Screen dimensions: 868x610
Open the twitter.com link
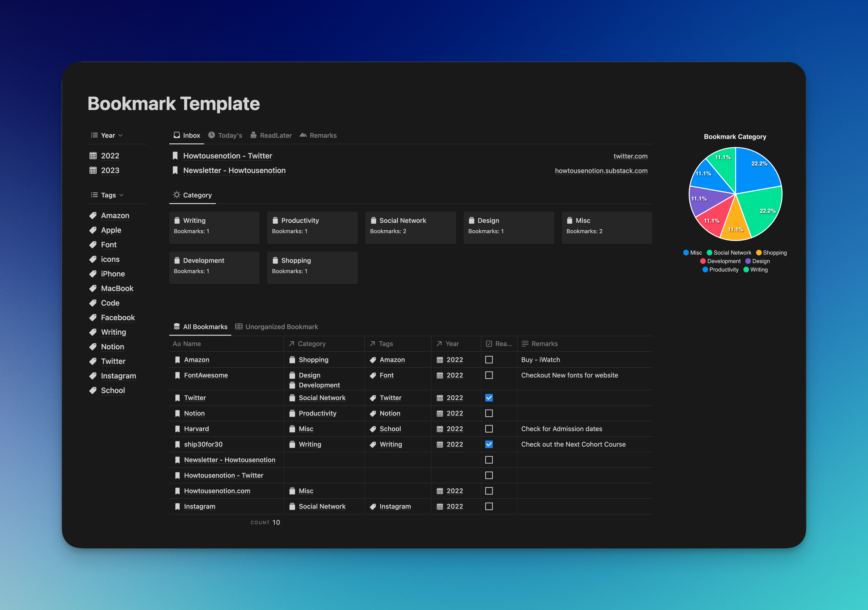(630, 156)
